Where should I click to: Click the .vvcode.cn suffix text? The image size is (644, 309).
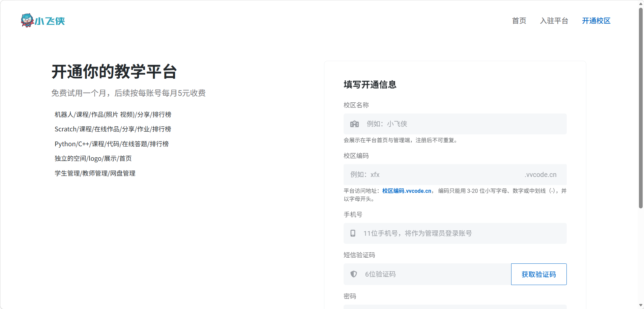pos(540,175)
